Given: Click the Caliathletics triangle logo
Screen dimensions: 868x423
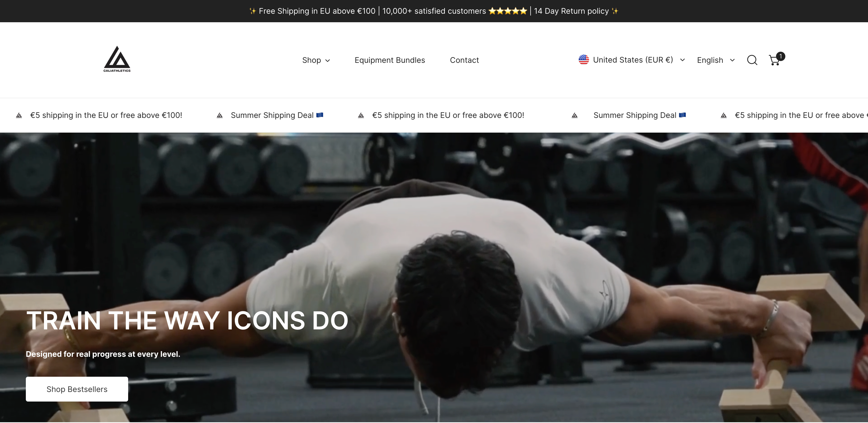Looking at the screenshot, I should (117, 59).
